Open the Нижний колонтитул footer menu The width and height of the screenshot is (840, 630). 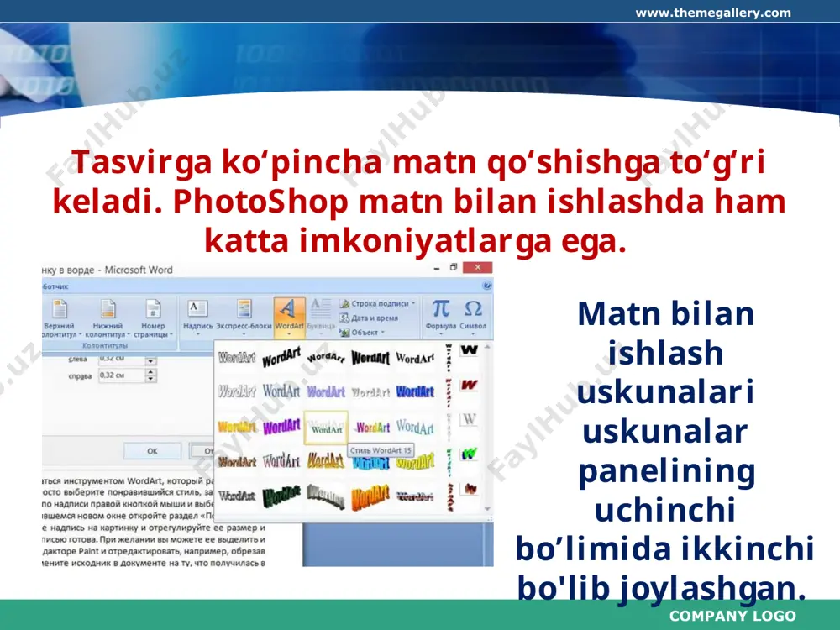tap(108, 318)
